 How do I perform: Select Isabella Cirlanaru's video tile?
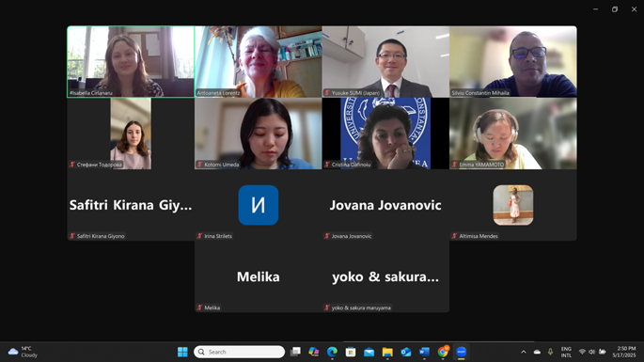click(131, 62)
